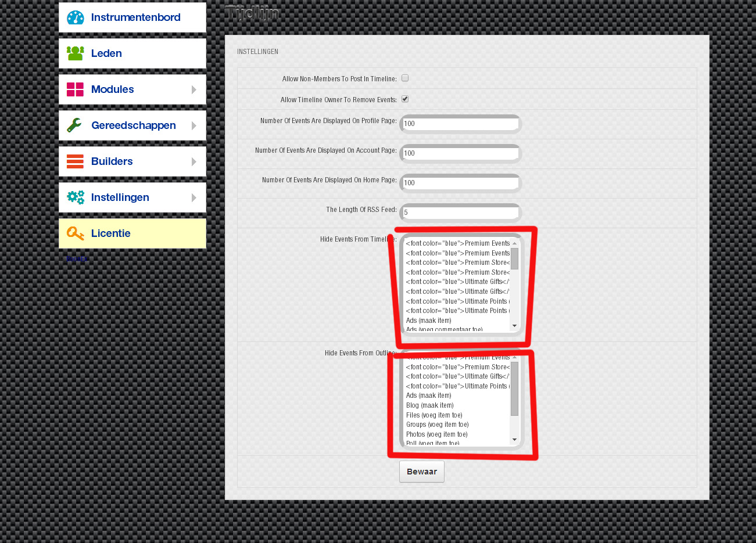Focus the Events Displayed On Account Page field

click(461, 153)
